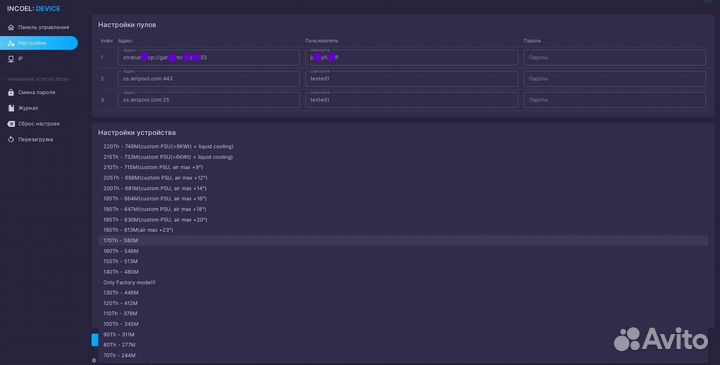Choose 195Th - 664M option
The height and width of the screenshot is (365, 720).
[155, 198]
